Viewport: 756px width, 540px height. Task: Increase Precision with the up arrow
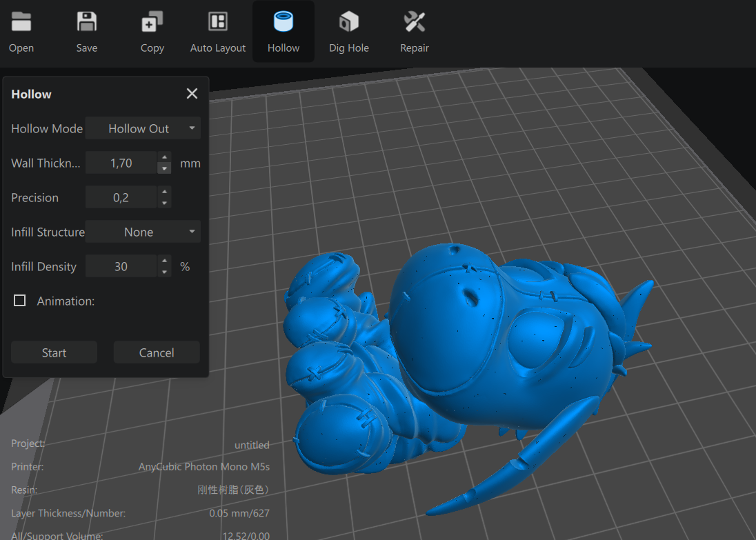point(164,192)
